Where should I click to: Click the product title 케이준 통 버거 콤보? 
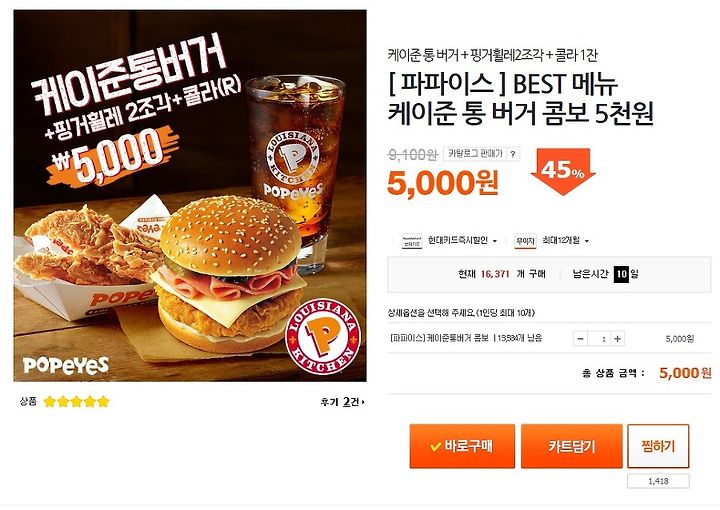click(489, 114)
